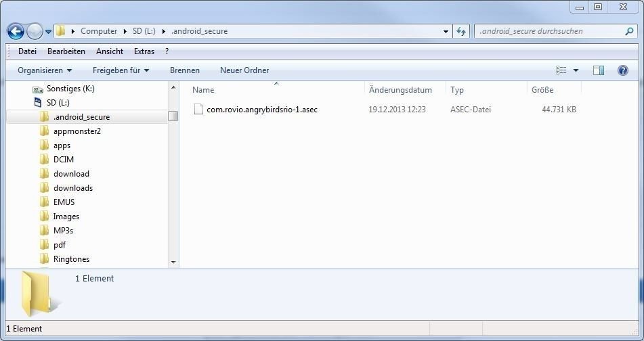This screenshot has height=341, width=644.
Task: Maximize the Explorer window
Action: coord(598,7)
